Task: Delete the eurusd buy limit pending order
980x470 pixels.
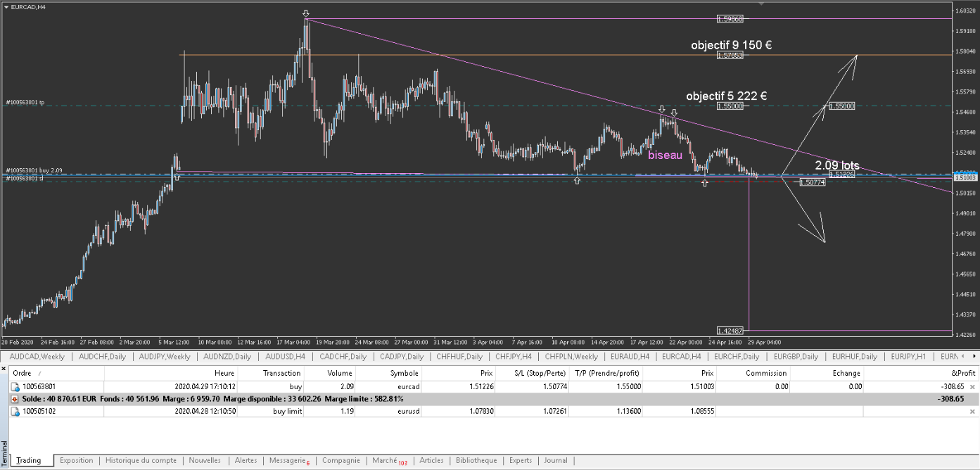Action: tap(972, 411)
